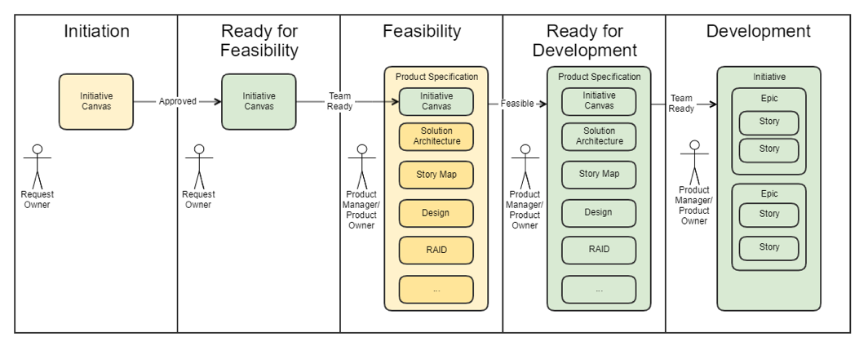Click the Request Owner actor figure under Initiation

tap(37, 166)
